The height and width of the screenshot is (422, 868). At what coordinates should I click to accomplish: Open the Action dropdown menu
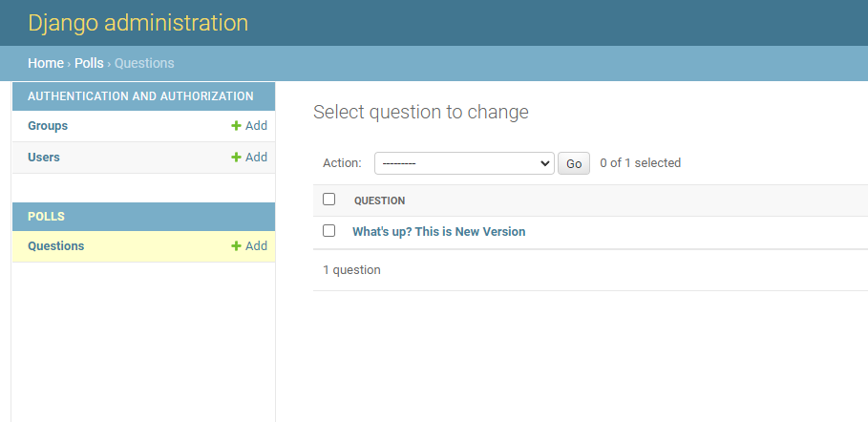point(464,163)
